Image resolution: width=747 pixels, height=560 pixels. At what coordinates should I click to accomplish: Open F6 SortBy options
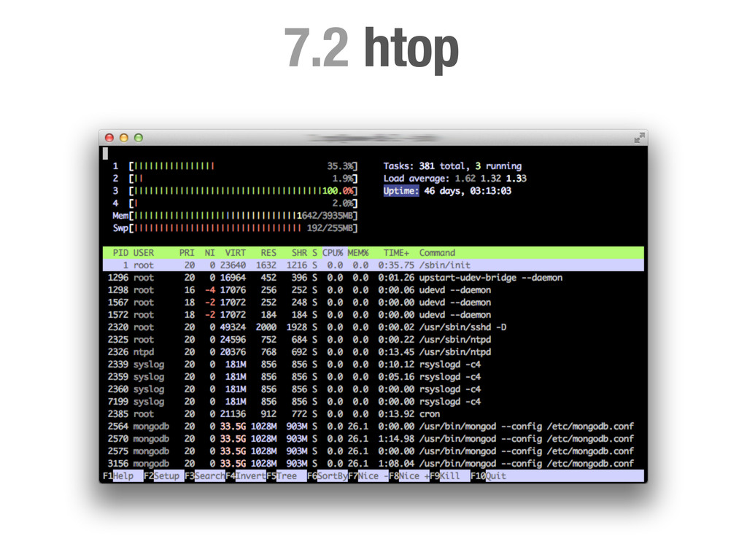328,475
